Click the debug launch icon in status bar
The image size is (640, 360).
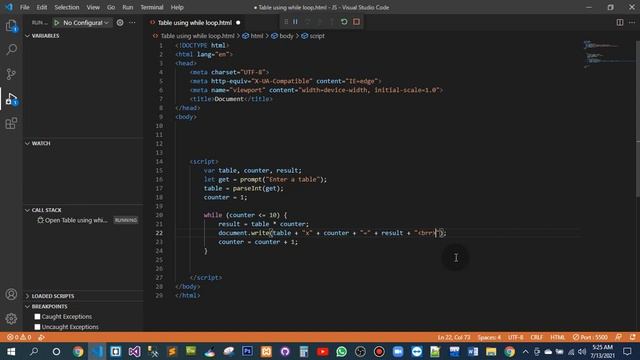coord(41,337)
